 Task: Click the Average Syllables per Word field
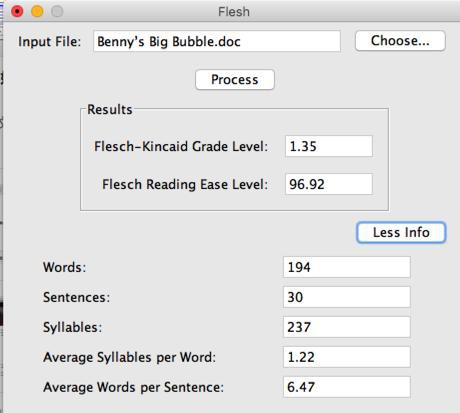[x=347, y=357]
